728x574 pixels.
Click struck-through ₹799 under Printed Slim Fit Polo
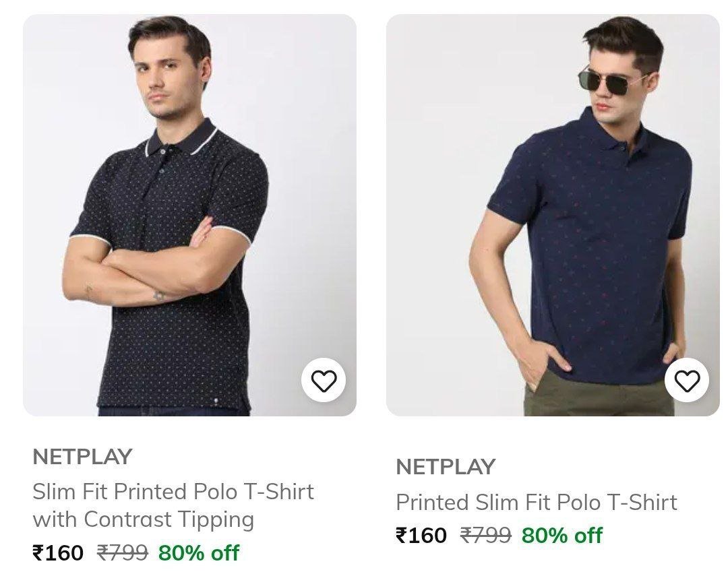point(485,536)
